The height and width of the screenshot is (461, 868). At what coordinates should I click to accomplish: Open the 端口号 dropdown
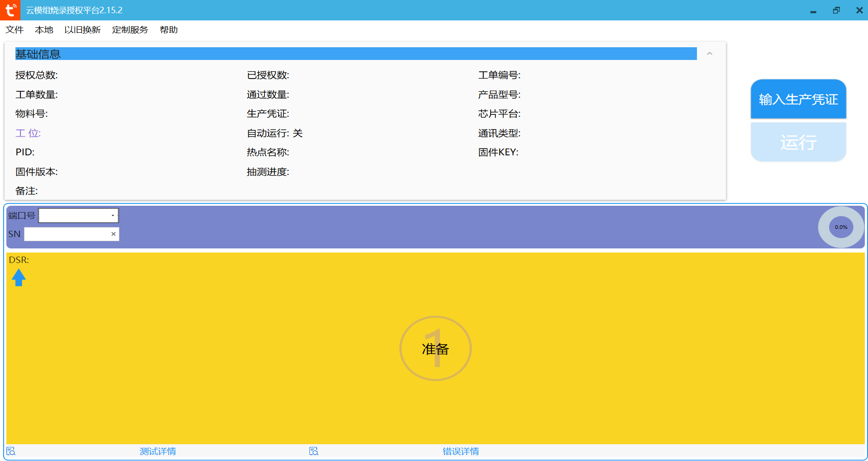click(x=78, y=215)
